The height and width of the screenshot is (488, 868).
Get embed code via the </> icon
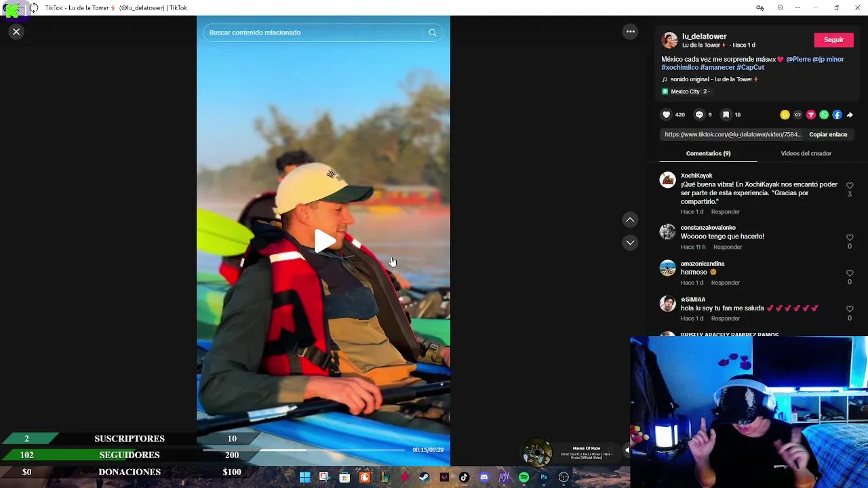[797, 115]
